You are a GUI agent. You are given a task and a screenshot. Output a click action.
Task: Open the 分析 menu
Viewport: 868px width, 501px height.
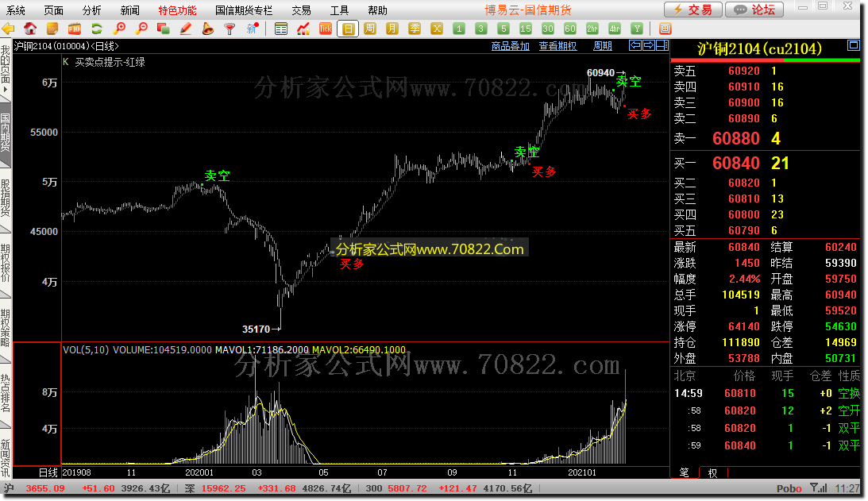92,10
